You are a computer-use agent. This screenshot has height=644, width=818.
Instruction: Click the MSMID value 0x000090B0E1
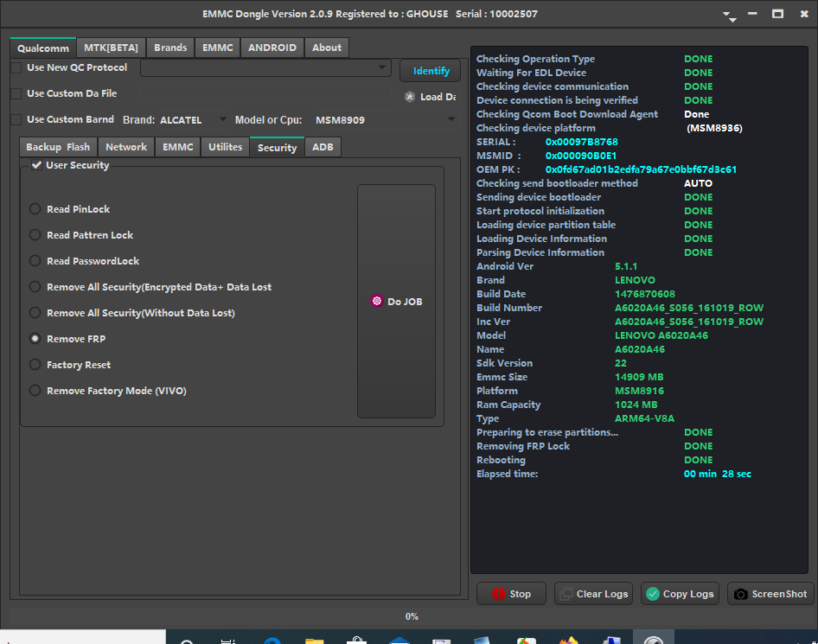(x=580, y=156)
